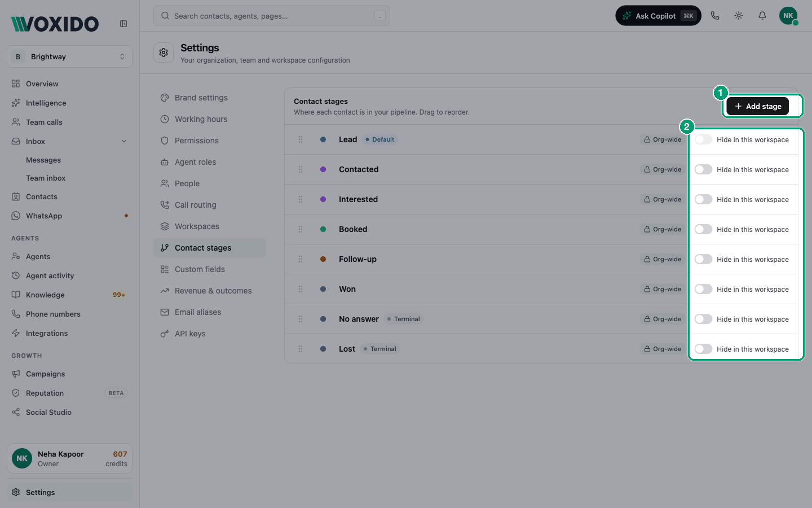812x508 pixels.
Task: Open Agent roles settings
Action: 210,162
